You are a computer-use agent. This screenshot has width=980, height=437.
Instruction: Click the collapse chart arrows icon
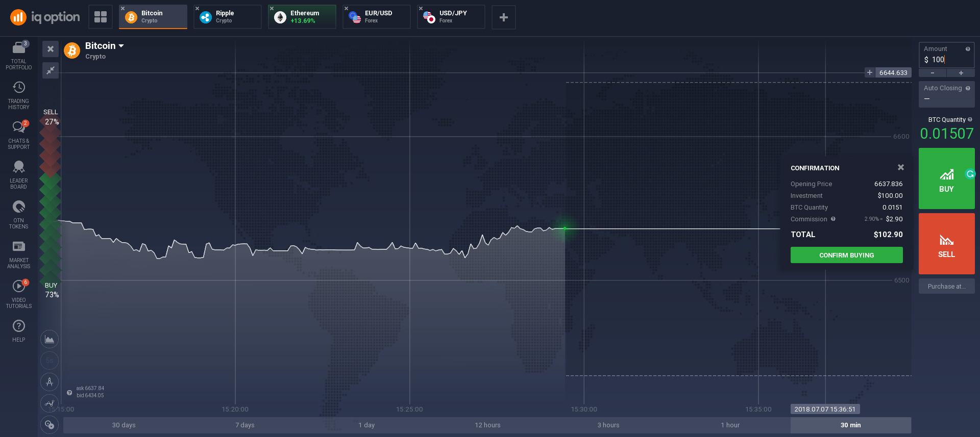click(x=51, y=70)
